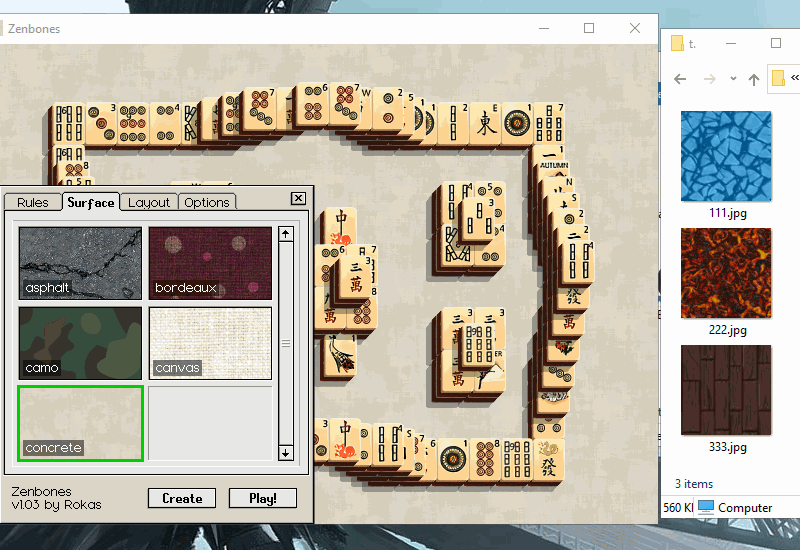Expand the hidden address path chevrons
The image size is (800, 550).
[x=795, y=78]
